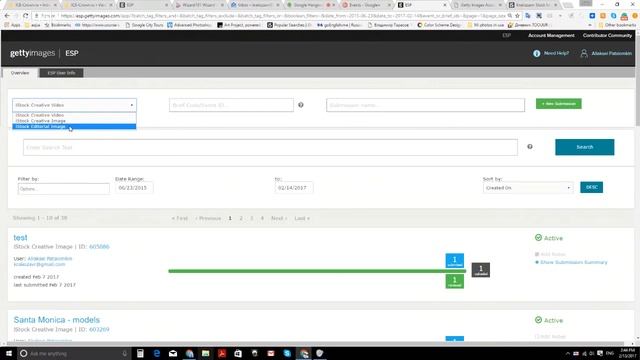The image size is (640, 360).
Task: Toggle the DESC sort order button
Action: 591,187
